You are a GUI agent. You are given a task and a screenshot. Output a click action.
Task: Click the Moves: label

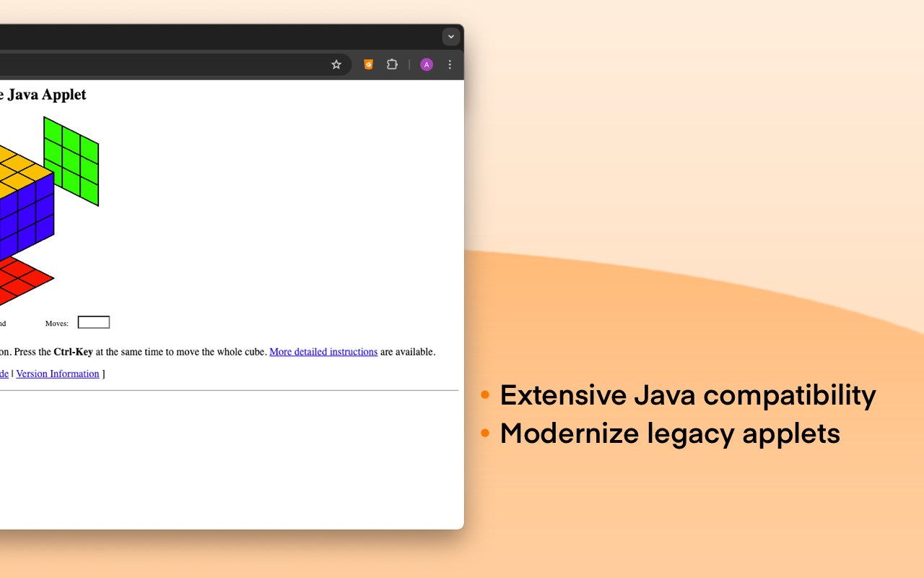[x=57, y=324]
